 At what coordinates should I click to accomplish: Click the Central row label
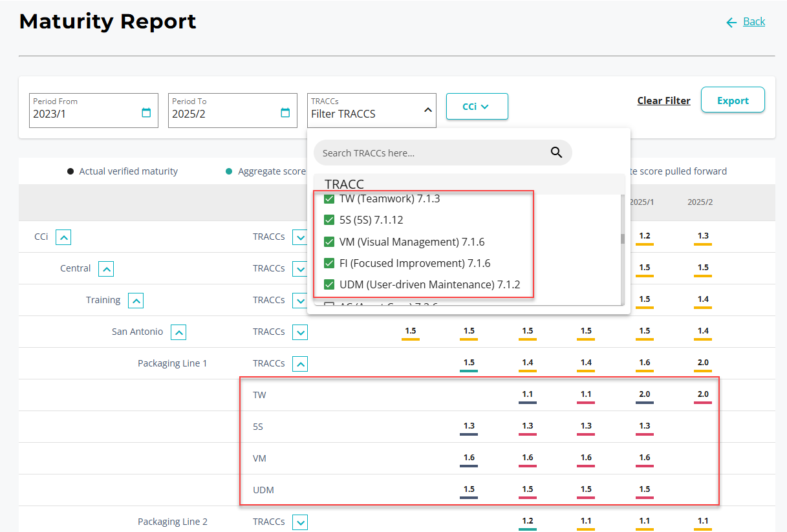(76, 268)
